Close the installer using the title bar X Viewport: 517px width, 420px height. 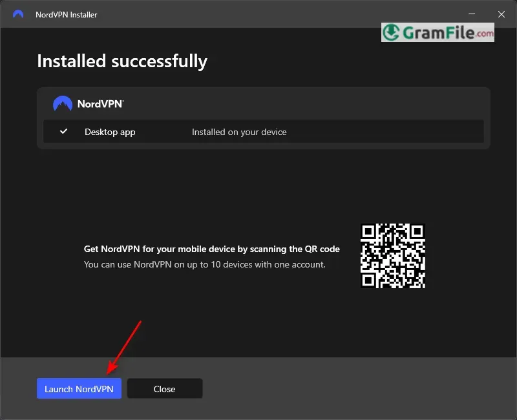click(x=501, y=14)
